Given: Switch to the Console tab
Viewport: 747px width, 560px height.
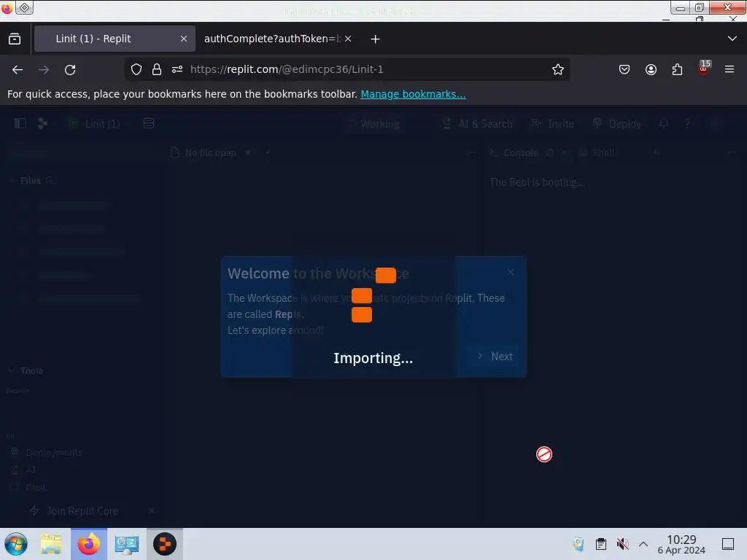Looking at the screenshot, I should pyautogui.click(x=514, y=153).
